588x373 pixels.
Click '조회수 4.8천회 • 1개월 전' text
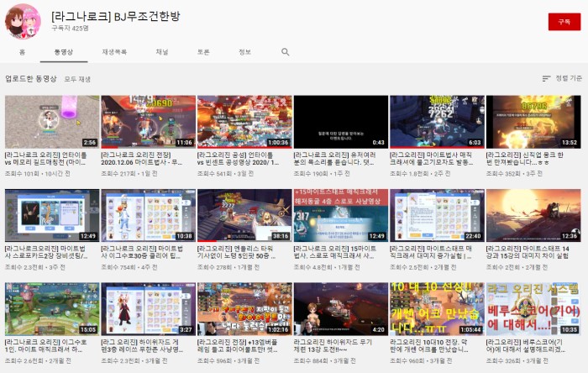click(327, 267)
